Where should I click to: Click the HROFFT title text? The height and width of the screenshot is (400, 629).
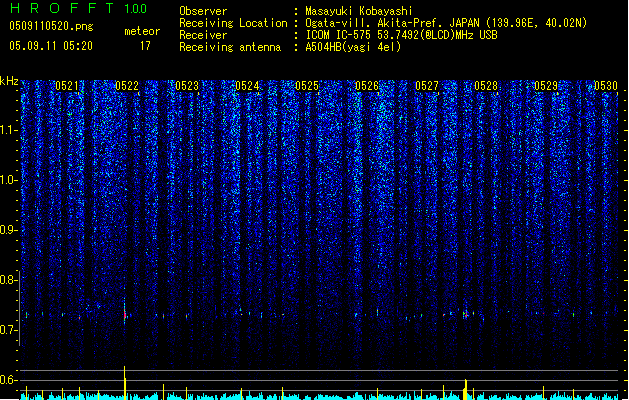click(x=61, y=8)
